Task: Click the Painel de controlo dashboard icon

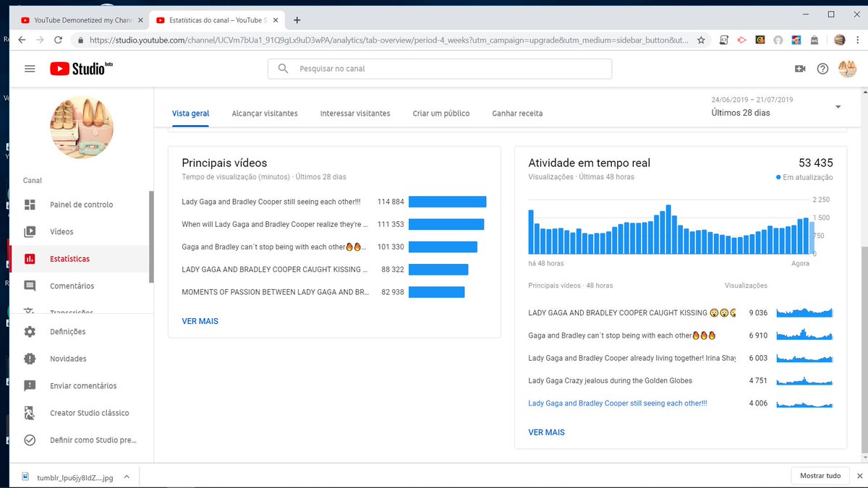Action: click(30, 205)
